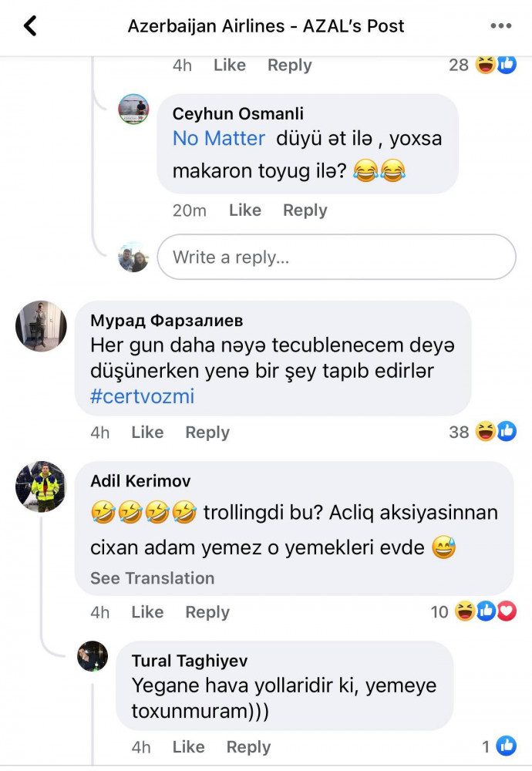532x771 pixels.
Task: Like Ceyhun Osmanli's reply
Action: 245,210
